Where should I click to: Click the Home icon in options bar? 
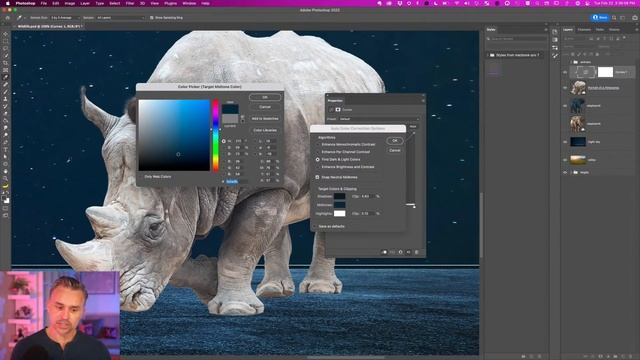point(7,18)
